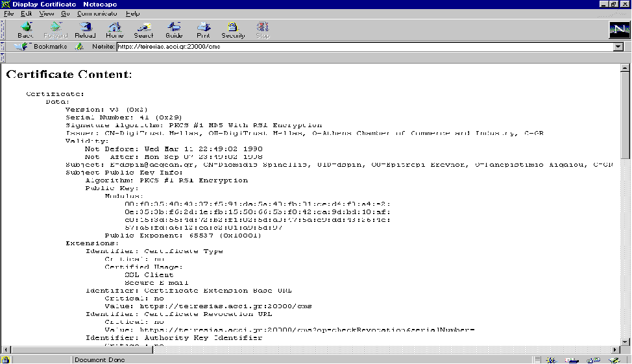Image resolution: width=632 pixels, height=364 pixels.
Task: Click the 'Not Before' validity line
Action: coord(174,149)
